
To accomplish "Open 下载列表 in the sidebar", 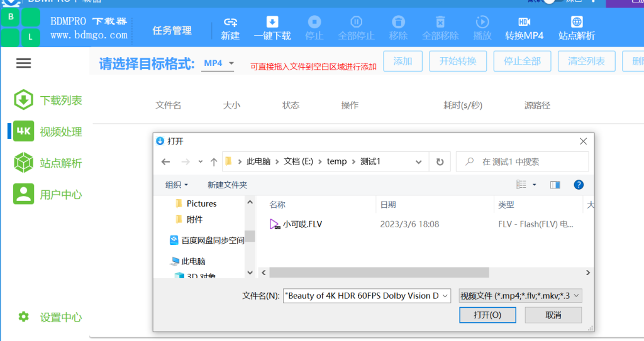I will [48, 100].
